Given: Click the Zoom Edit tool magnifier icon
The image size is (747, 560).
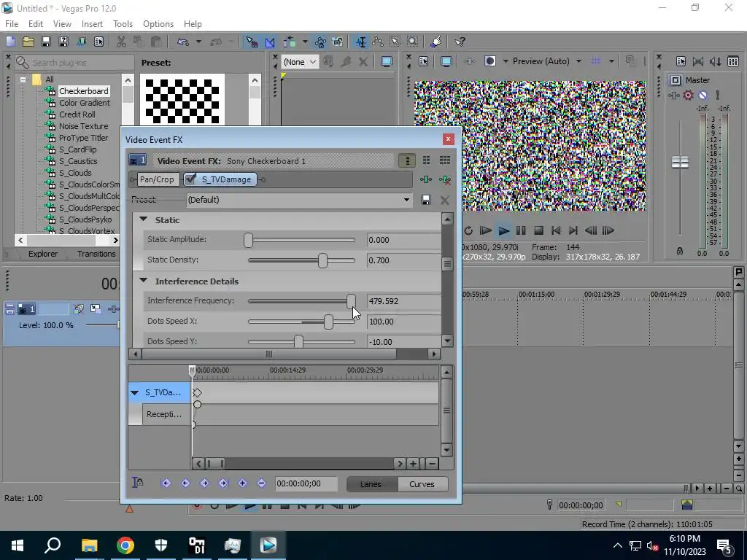Looking at the screenshot, I should click(413, 42).
